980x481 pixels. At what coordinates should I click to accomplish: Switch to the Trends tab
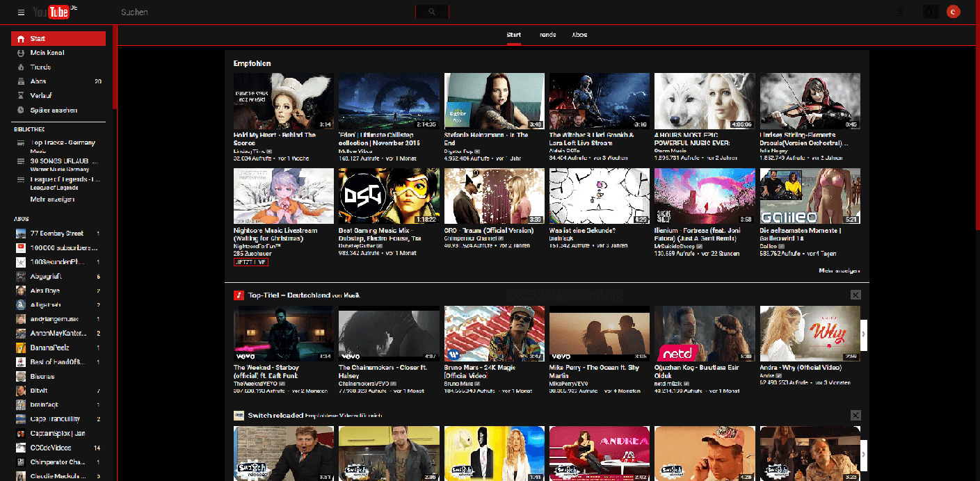(547, 35)
